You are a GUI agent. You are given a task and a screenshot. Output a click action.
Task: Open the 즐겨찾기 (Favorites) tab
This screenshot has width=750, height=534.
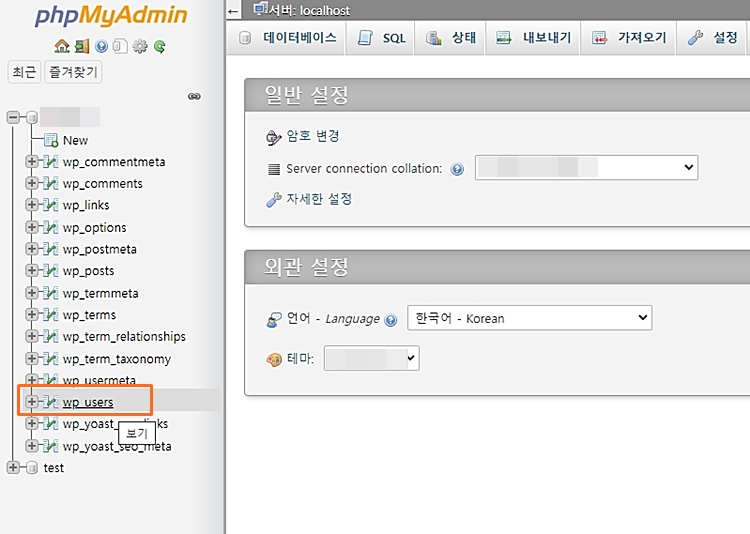(73, 72)
